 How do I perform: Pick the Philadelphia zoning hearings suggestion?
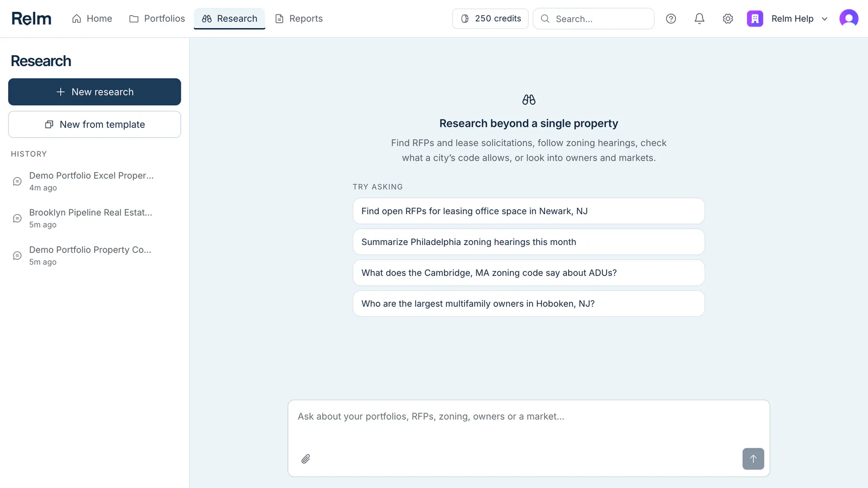coord(529,242)
